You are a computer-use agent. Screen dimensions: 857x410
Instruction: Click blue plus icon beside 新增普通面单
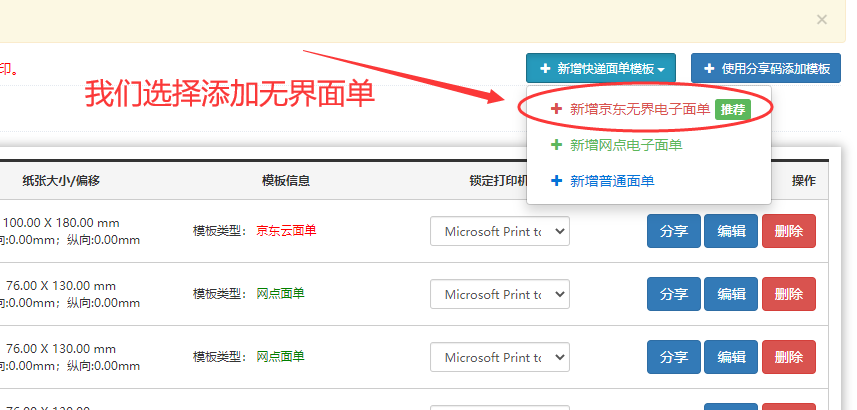pyautogui.click(x=556, y=181)
